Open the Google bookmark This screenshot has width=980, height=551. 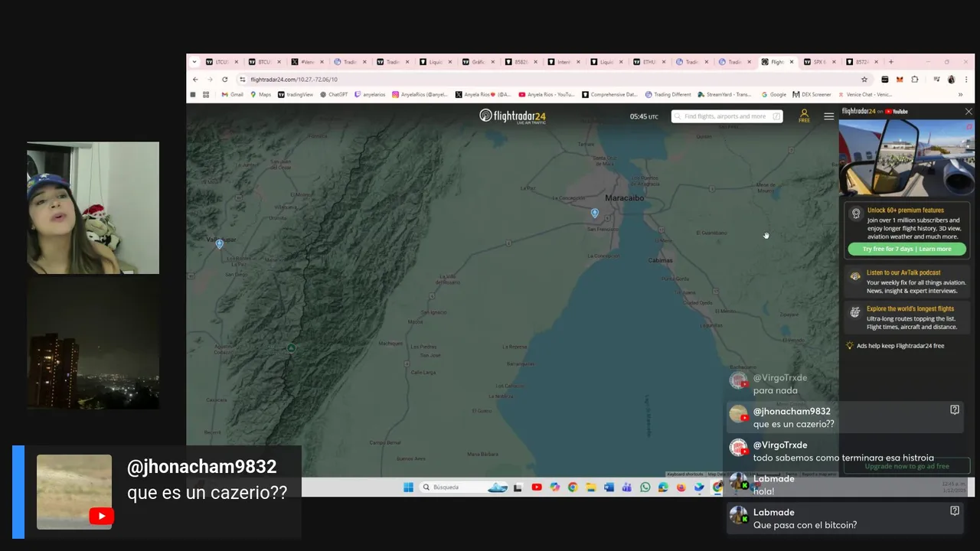pos(774,95)
